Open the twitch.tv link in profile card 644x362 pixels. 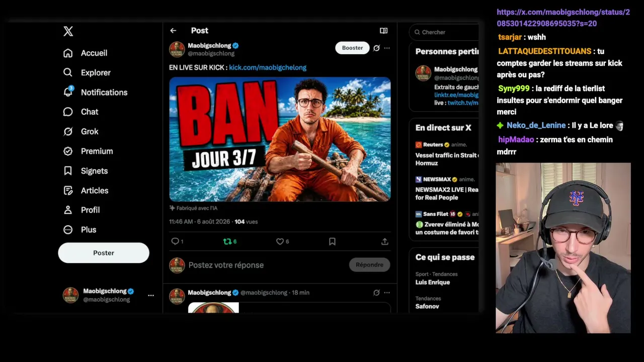pyautogui.click(x=463, y=103)
